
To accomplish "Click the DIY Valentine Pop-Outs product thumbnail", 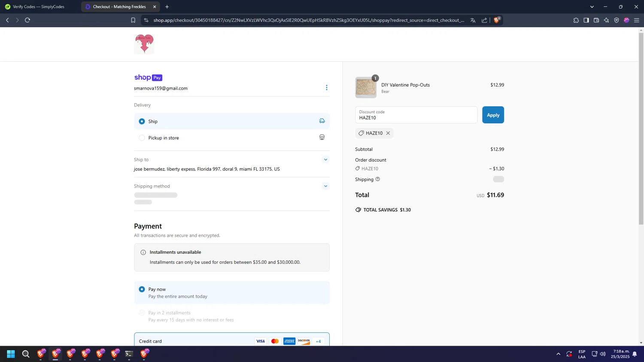I will [366, 87].
